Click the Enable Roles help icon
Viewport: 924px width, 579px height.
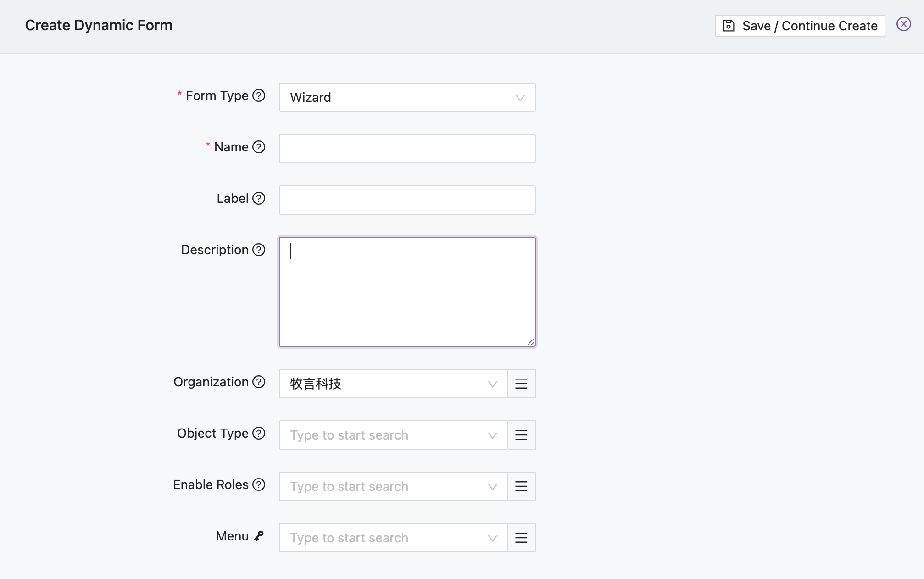pos(260,485)
